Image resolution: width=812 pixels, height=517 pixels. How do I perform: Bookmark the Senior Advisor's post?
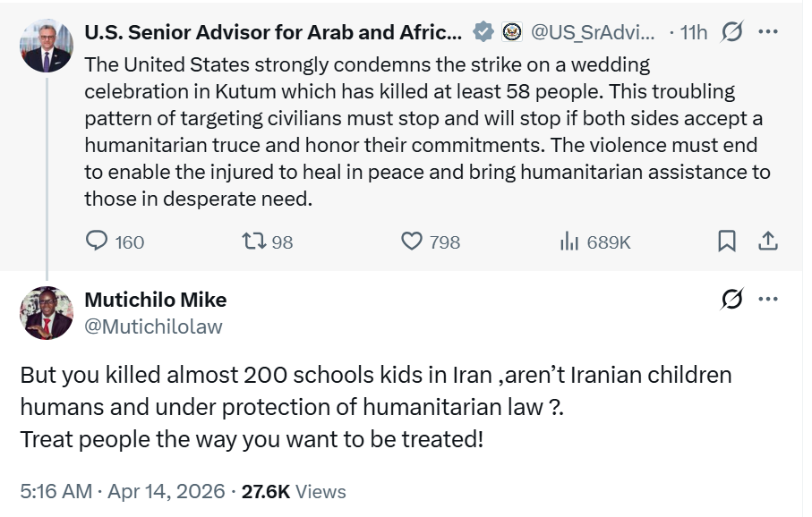[x=727, y=242]
